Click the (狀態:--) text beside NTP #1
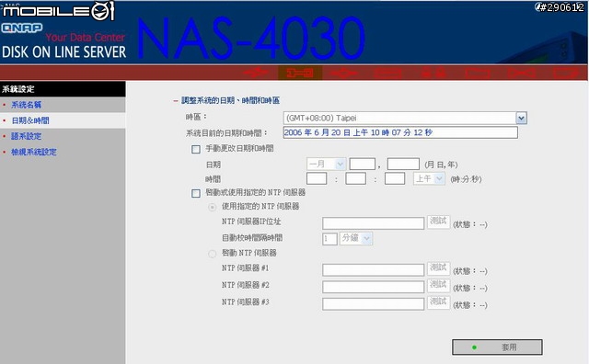 point(470,271)
